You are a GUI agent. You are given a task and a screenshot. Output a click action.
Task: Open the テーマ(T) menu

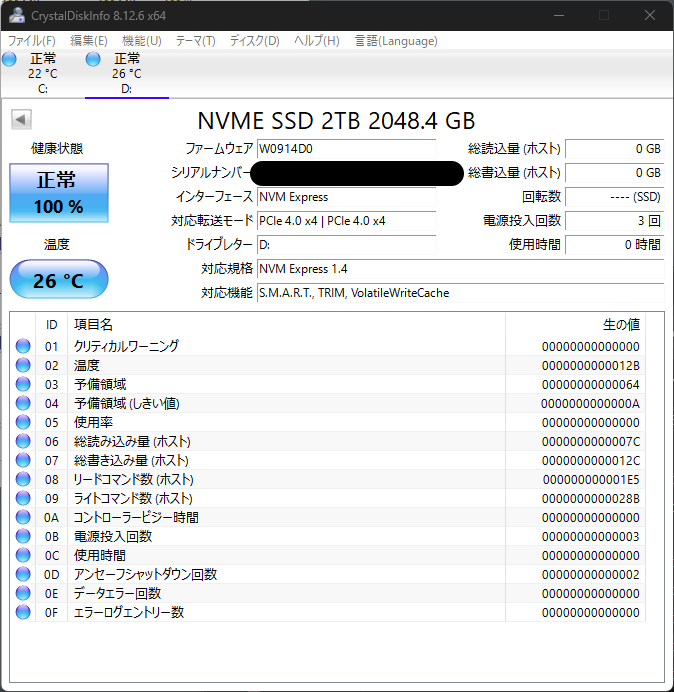(x=196, y=41)
